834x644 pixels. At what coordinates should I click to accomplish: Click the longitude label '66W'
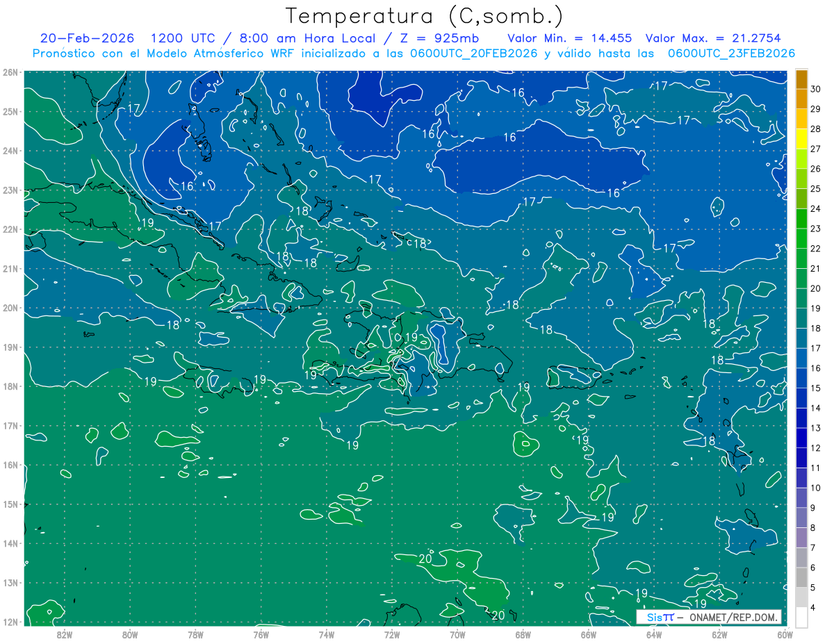pyautogui.click(x=588, y=635)
